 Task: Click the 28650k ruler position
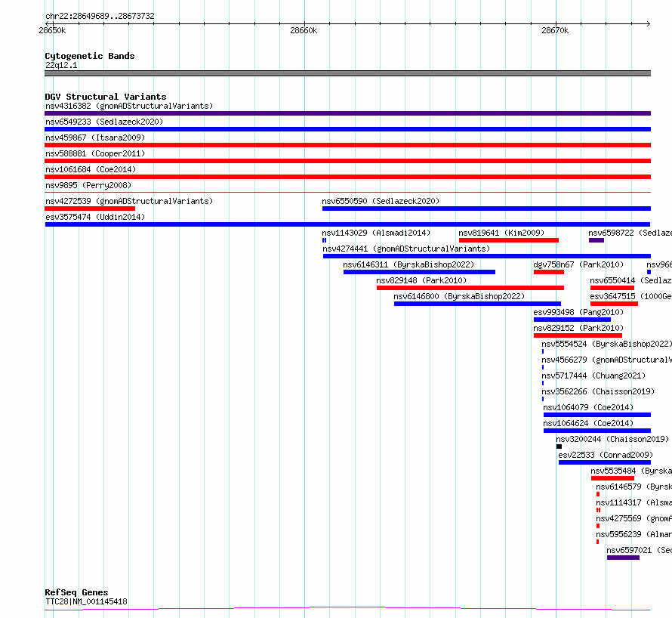52,30
